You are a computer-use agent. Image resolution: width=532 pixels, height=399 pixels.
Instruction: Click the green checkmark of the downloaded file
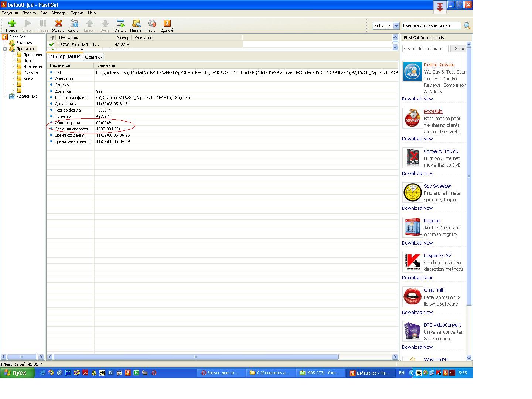[x=51, y=44]
